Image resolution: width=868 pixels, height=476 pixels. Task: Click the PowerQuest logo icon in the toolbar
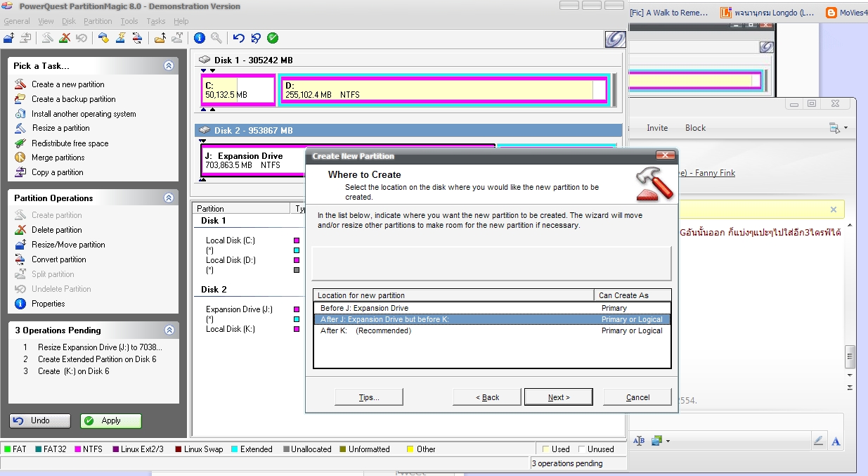pos(615,39)
